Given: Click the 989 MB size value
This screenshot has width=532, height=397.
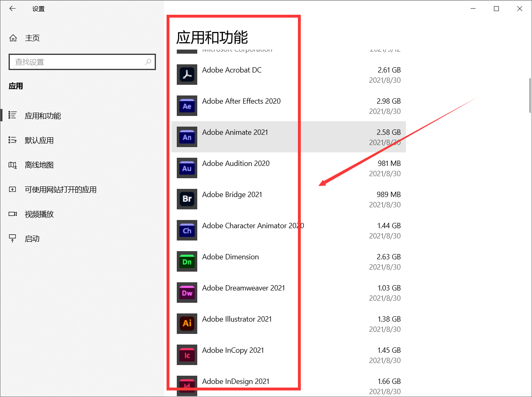Looking at the screenshot, I should tap(389, 195).
